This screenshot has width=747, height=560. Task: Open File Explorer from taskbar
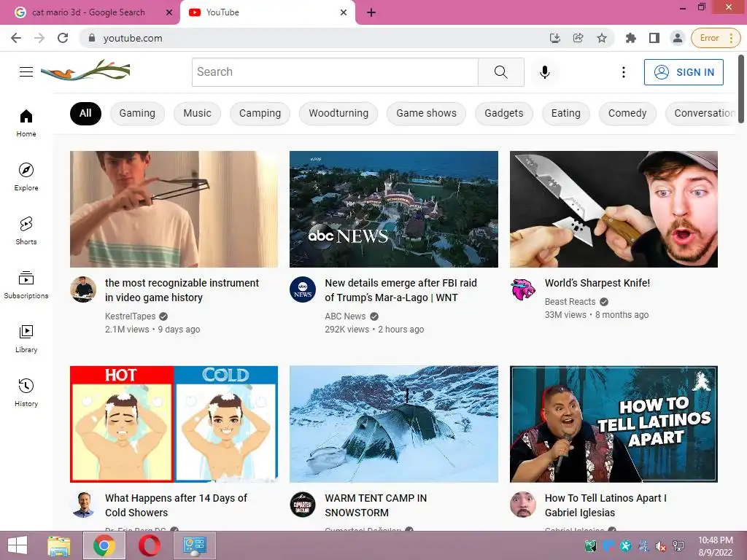tap(59, 545)
